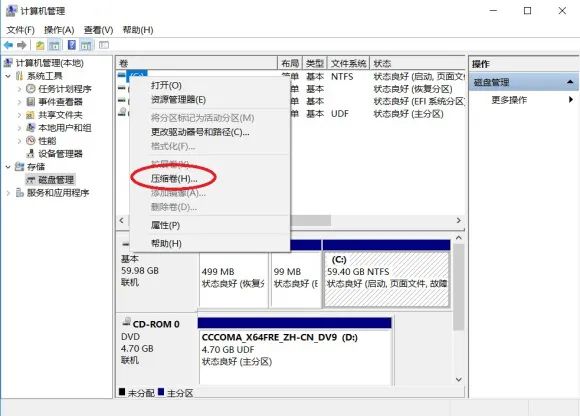Open 更多操作 submenu in actions pane
The height and width of the screenshot is (416, 580).
pyautogui.click(x=524, y=100)
